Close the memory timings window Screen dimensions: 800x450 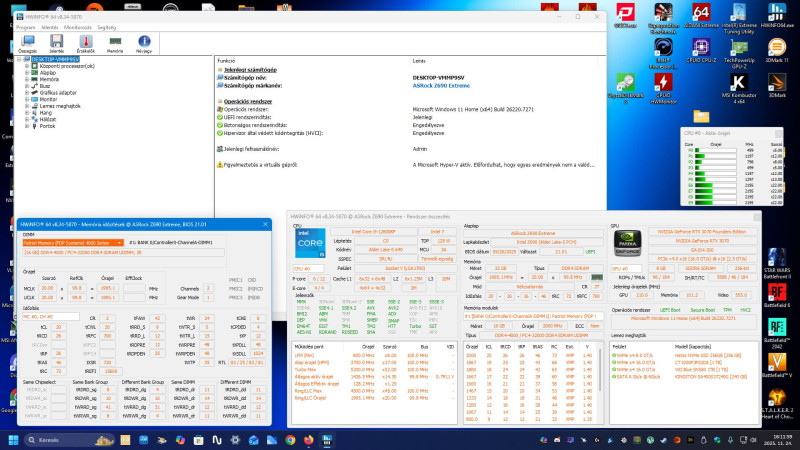(x=265, y=224)
